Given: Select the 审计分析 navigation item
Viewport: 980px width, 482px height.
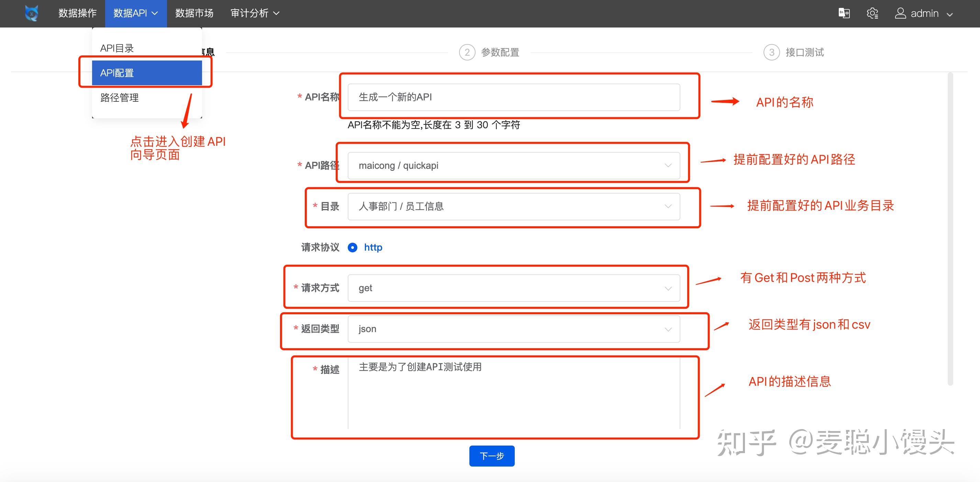Looking at the screenshot, I should (x=250, y=13).
